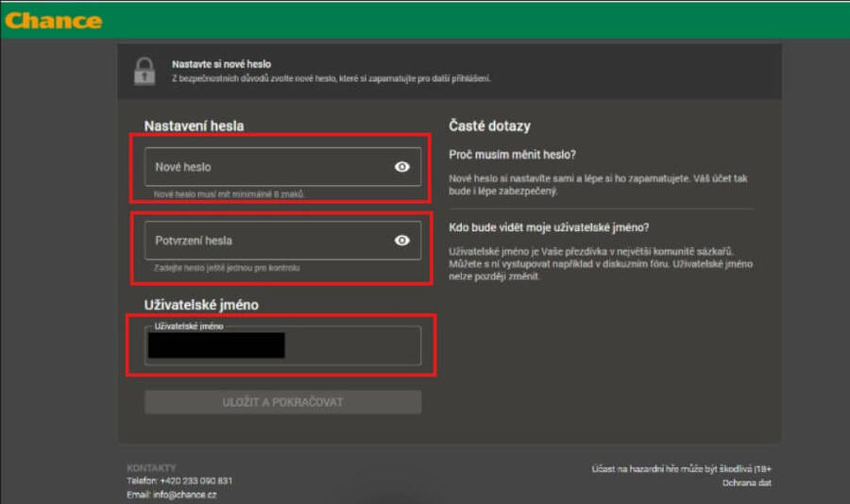Click the hint about minimum 8 characters
The image size is (850, 504).
(x=229, y=194)
